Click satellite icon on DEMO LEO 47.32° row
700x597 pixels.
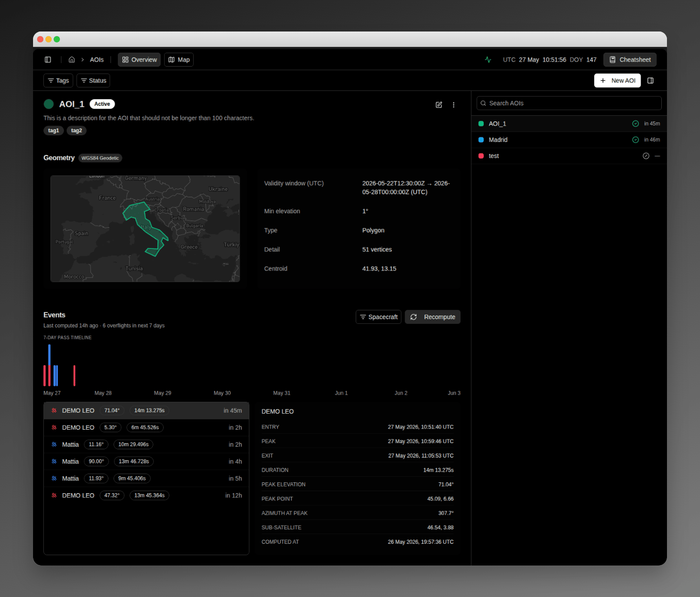54,496
